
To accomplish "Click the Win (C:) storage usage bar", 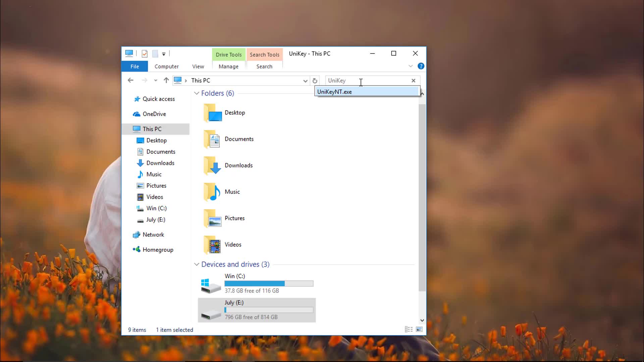I will click(269, 284).
